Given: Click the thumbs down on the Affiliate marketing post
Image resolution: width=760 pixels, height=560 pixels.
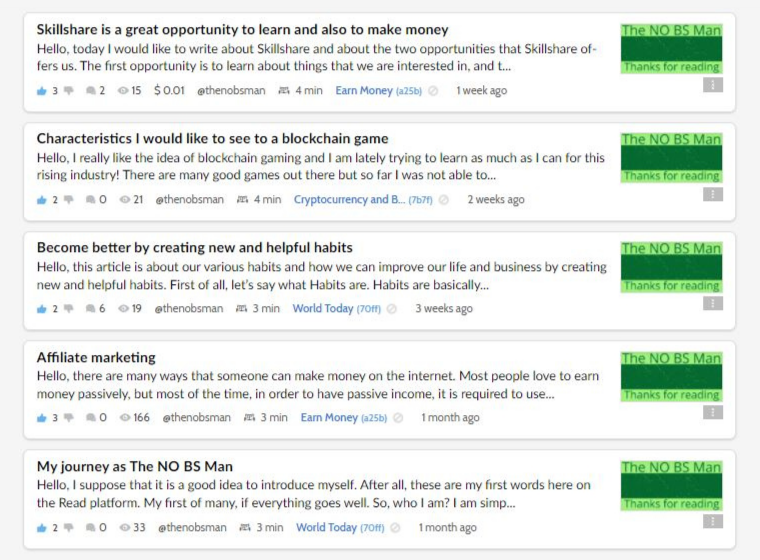Looking at the screenshot, I should pos(69,417).
